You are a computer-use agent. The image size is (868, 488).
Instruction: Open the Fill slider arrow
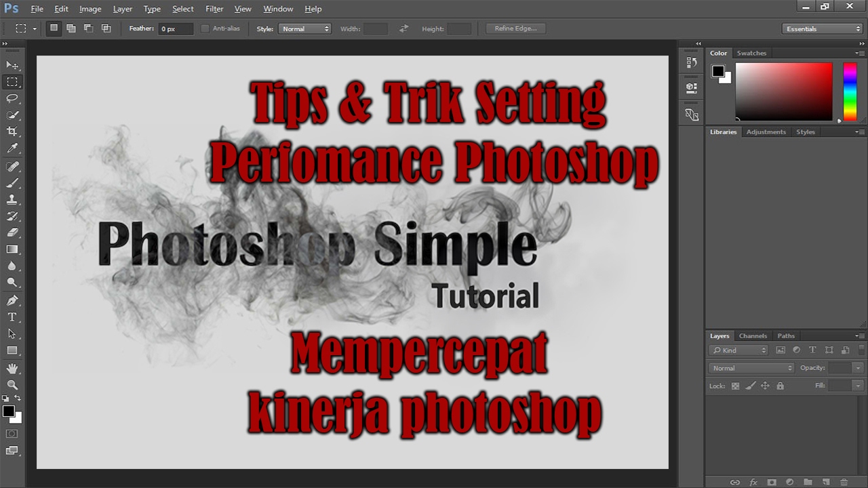click(858, 386)
